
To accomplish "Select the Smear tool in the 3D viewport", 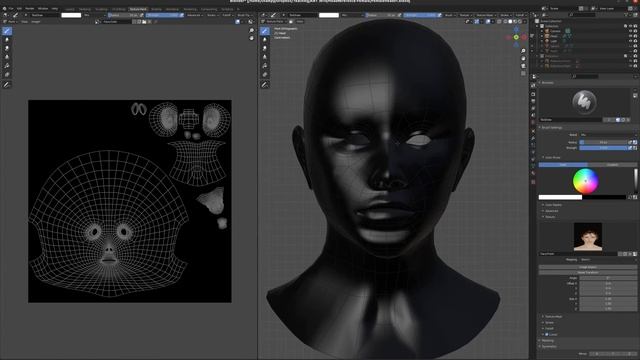I will [x=265, y=49].
